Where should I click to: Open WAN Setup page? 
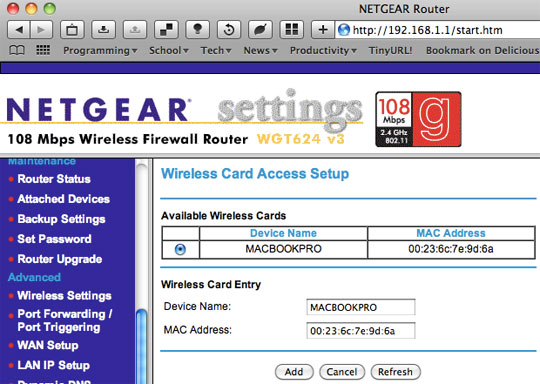pos(48,345)
